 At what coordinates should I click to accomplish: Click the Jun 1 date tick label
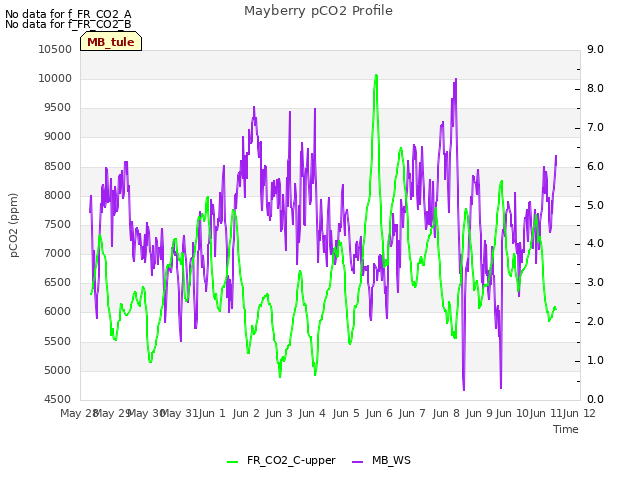[x=213, y=413]
